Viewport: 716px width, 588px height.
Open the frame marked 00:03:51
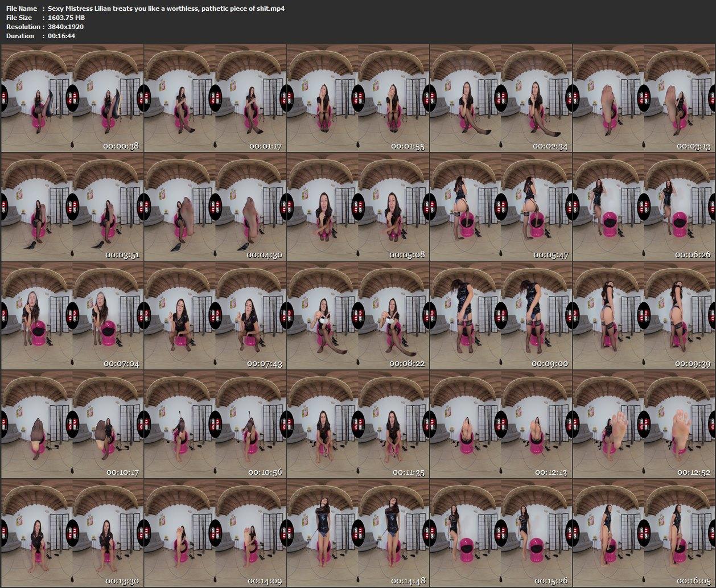pyautogui.click(x=72, y=208)
